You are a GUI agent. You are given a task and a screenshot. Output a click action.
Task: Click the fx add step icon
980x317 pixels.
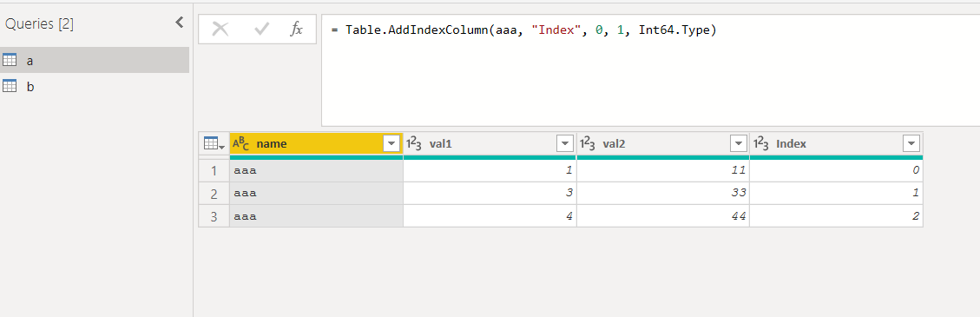click(296, 29)
